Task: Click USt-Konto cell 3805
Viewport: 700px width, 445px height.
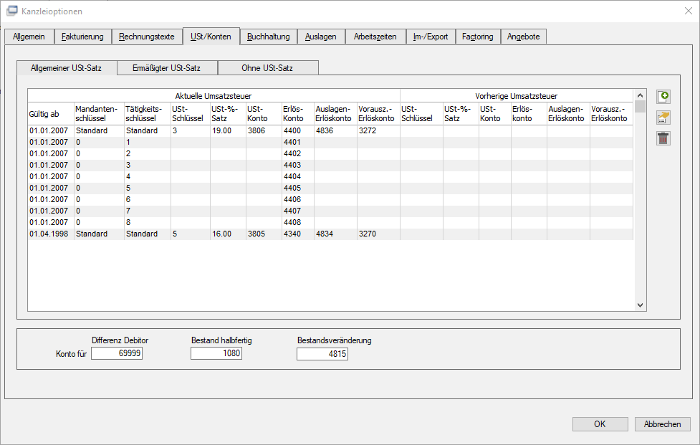Action: point(263,234)
